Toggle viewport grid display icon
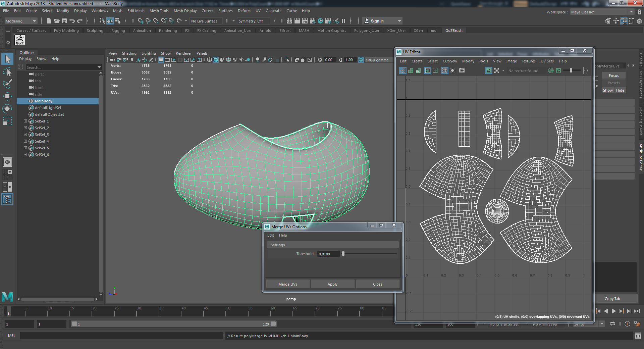This screenshot has width=644, height=349. pyautogui.click(x=161, y=60)
